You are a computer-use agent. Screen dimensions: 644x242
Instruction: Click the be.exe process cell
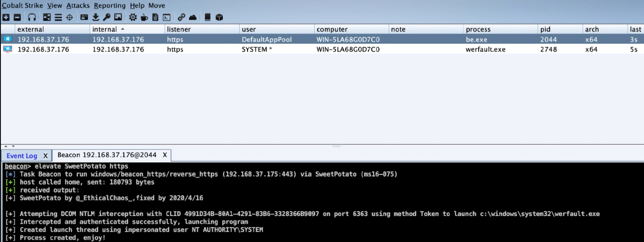click(x=501, y=39)
